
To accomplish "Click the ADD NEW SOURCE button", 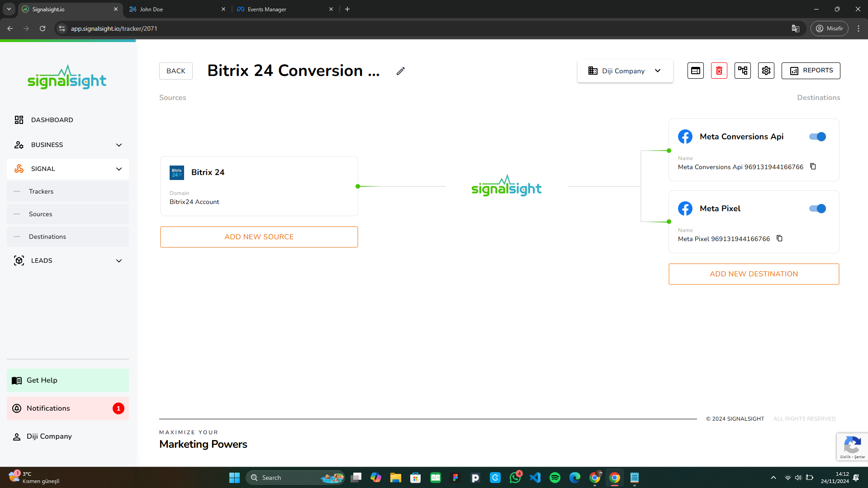I will click(x=259, y=237).
